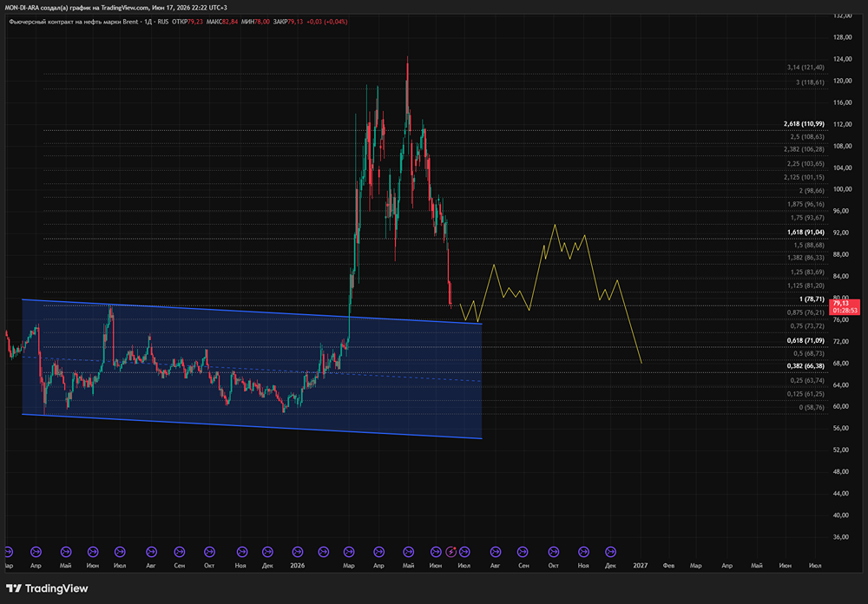Click the Фев label on the time axis
Screen dimensions: 868x604
(668, 565)
